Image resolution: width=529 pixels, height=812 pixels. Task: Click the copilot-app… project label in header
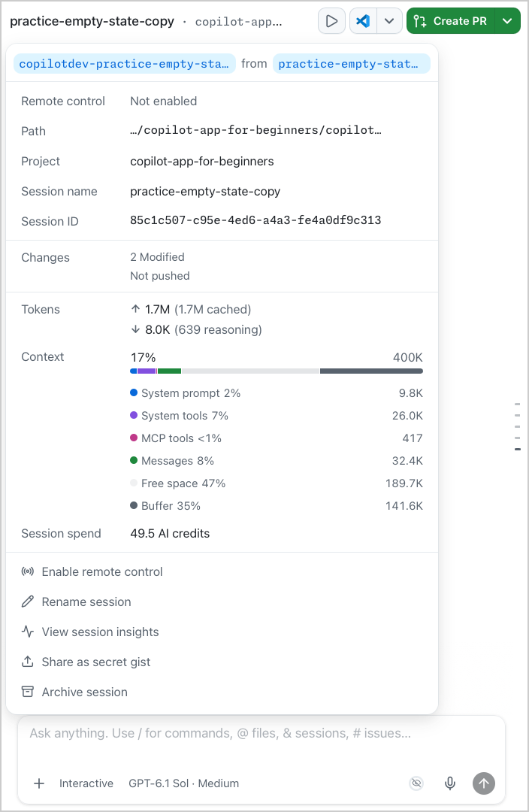click(239, 22)
